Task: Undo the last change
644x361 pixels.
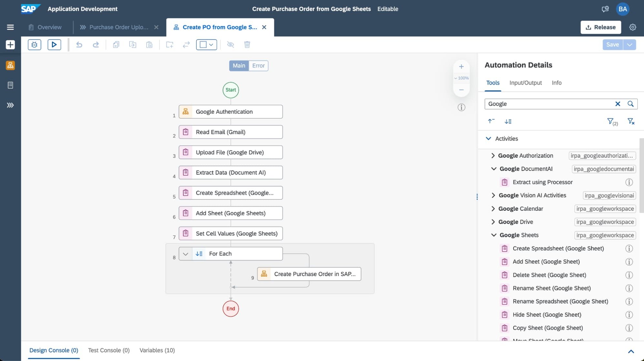Action: point(79,45)
